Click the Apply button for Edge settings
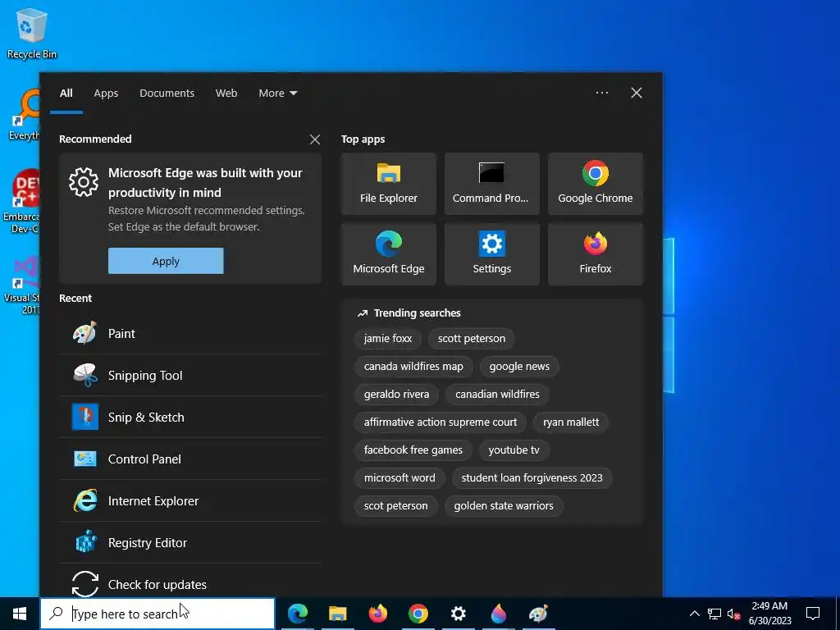This screenshot has width=840, height=630. [166, 261]
